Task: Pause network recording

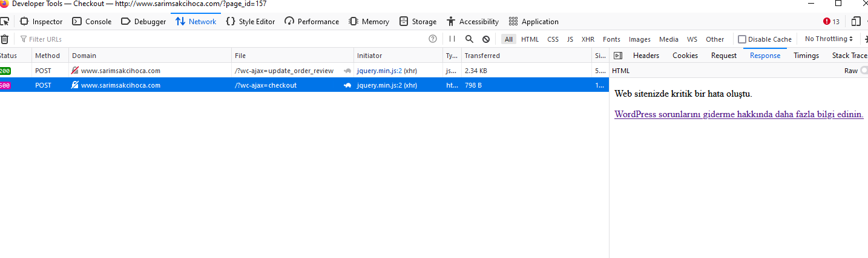Action: click(452, 39)
